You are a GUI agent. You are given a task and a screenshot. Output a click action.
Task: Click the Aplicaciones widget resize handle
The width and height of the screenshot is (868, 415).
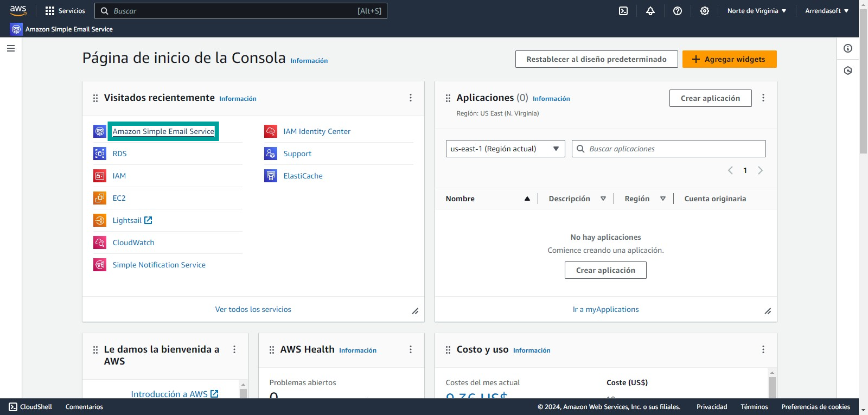pos(768,311)
